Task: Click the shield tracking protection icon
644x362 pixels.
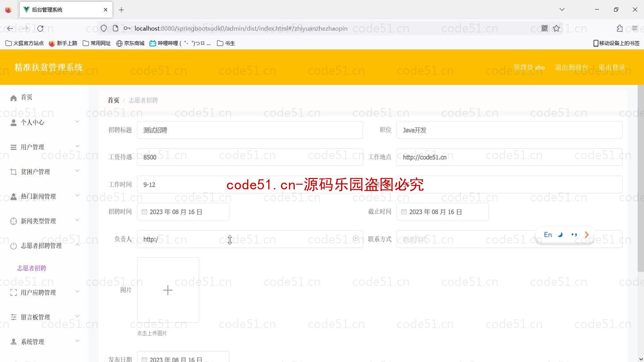Action: point(104,28)
